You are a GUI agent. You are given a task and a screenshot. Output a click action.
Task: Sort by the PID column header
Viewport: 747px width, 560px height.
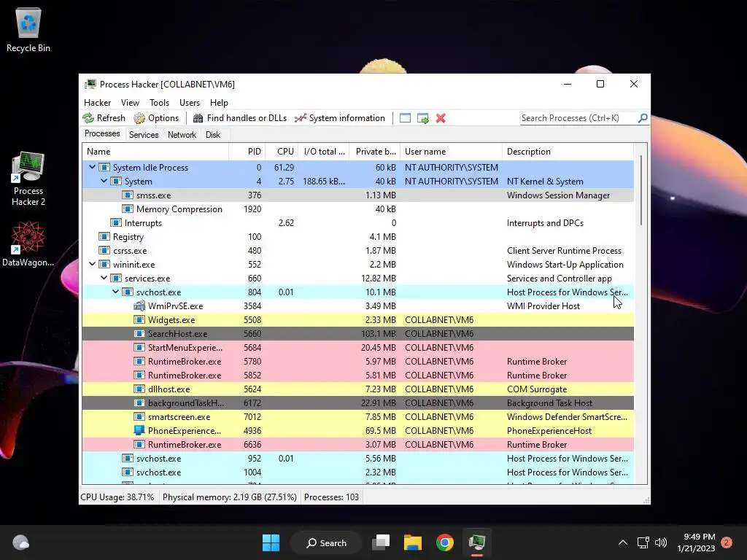(247, 152)
